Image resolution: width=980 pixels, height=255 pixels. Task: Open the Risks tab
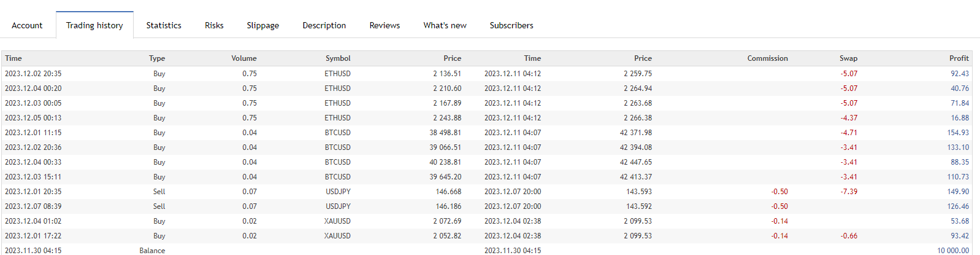click(x=214, y=25)
